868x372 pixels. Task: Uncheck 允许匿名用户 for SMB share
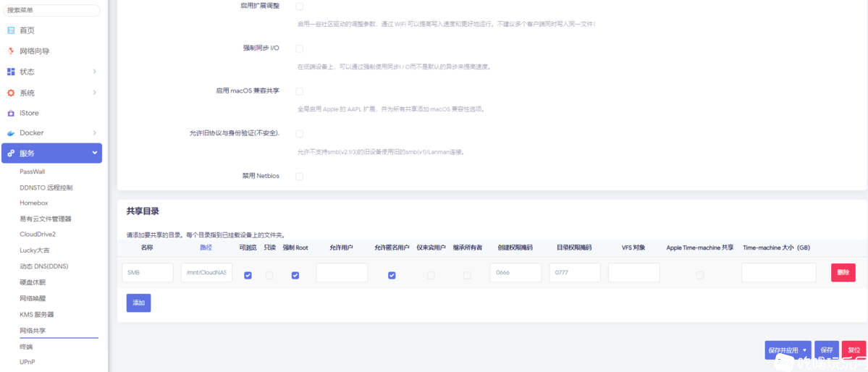pos(392,275)
